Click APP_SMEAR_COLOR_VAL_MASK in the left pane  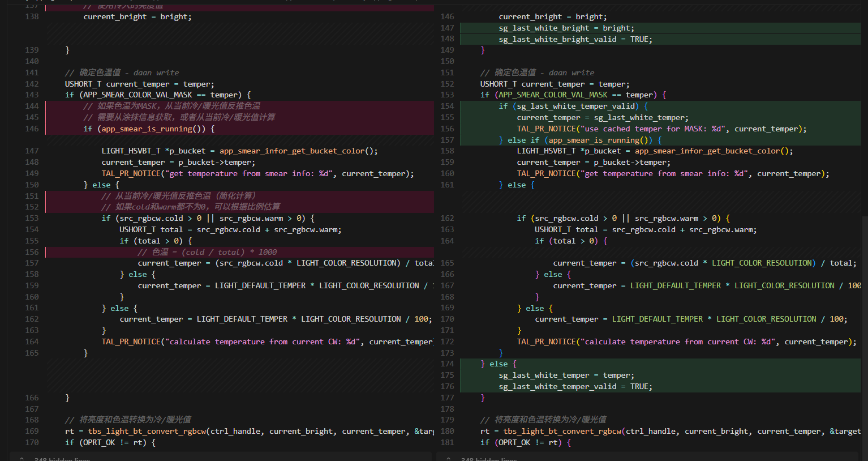[137, 95]
